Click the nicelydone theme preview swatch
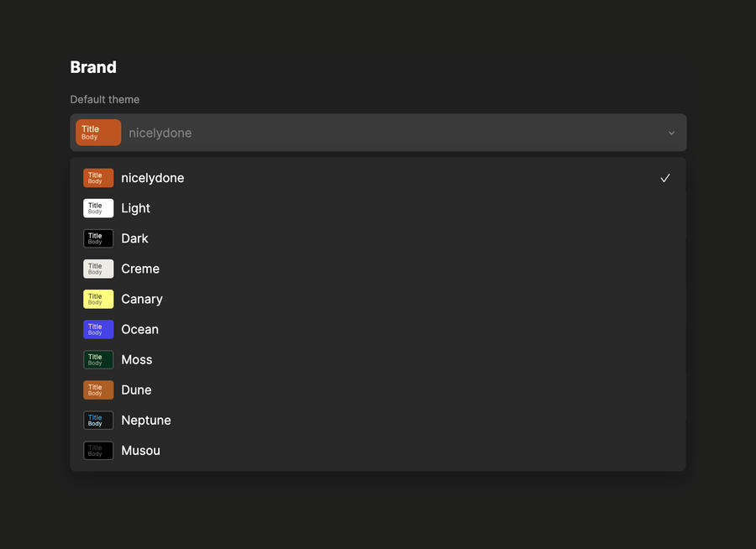Screen dimensions: 756x549 (x=97, y=178)
